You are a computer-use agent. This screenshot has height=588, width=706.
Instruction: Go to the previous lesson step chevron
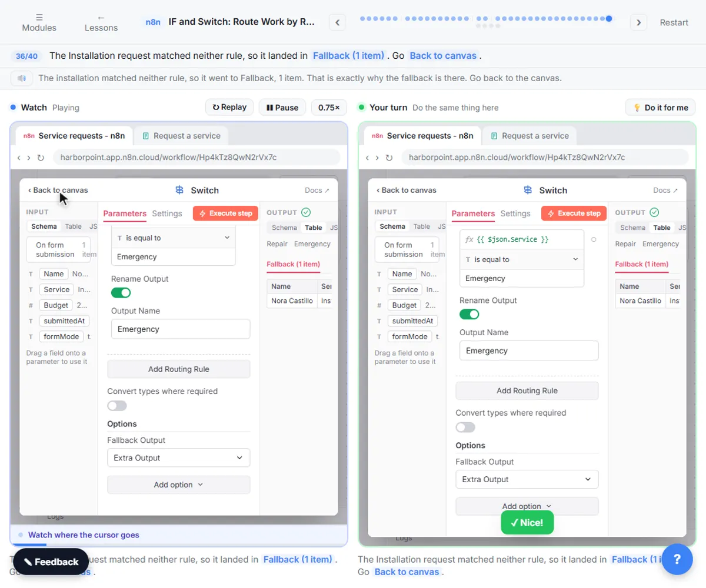click(337, 22)
